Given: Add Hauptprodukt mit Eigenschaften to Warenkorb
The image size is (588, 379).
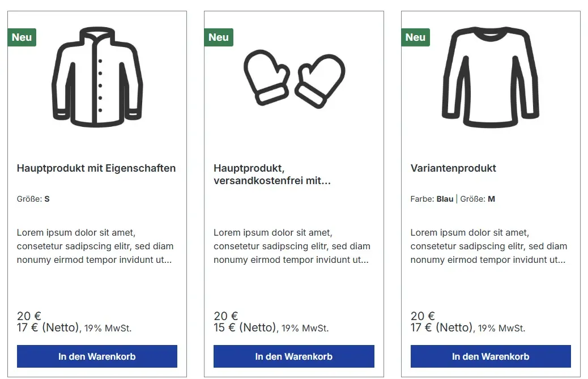Looking at the screenshot, I should [97, 356].
